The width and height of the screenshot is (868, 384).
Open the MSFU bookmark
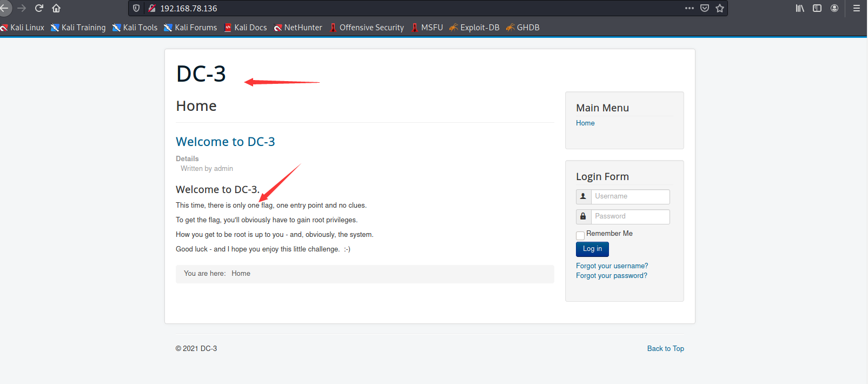pyautogui.click(x=427, y=28)
